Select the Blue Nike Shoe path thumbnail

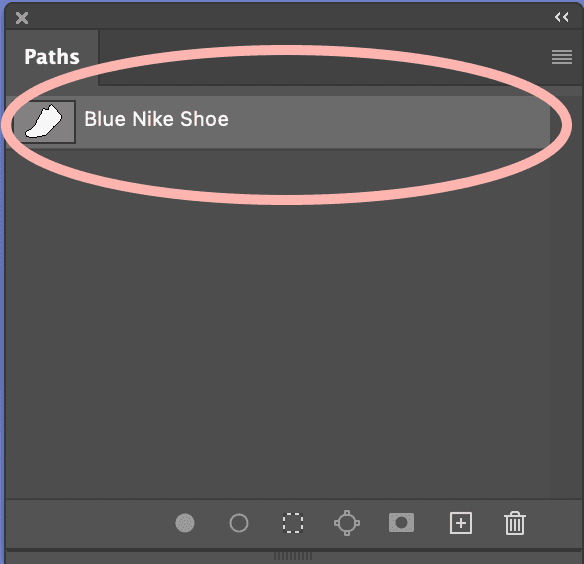click(x=44, y=121)
